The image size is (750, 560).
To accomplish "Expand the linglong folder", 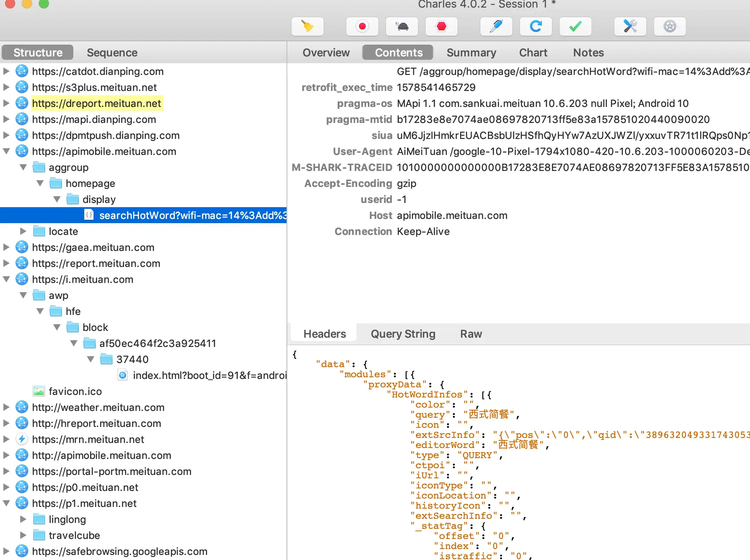I will [x=23, y=519].
